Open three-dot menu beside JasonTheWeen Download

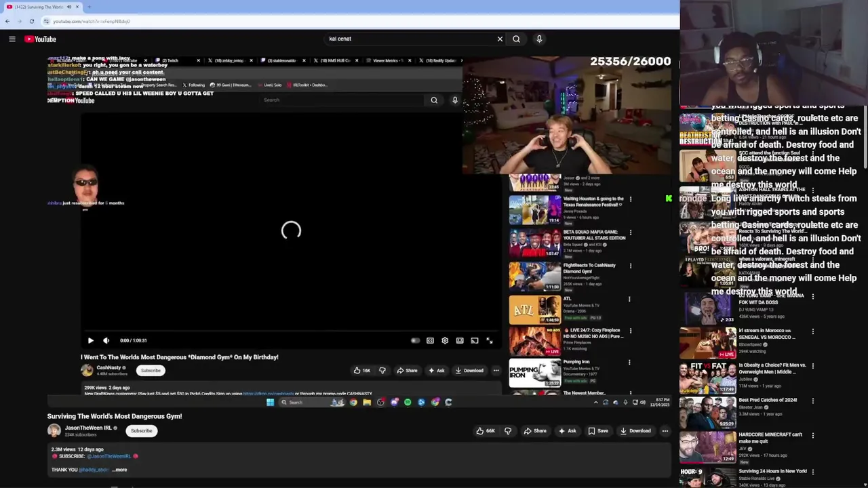(665, 431)
